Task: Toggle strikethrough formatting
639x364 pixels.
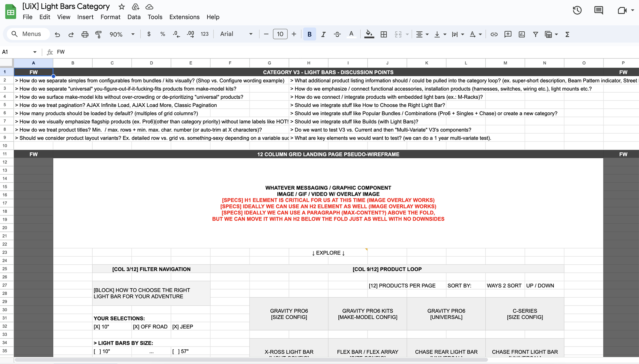Action: coord(337,34)
